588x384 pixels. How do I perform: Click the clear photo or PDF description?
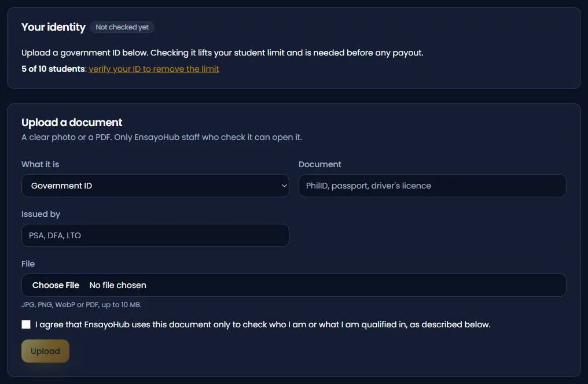click(x=161, y=137)
